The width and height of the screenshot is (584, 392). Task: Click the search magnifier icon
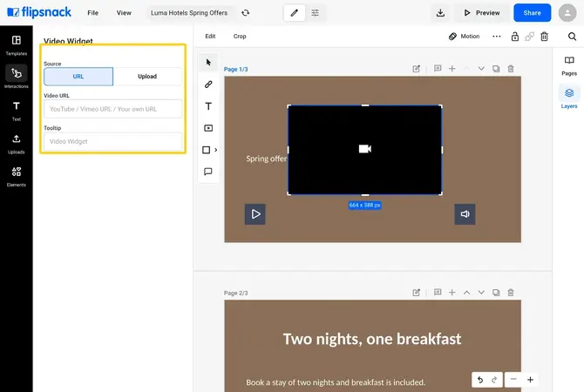pyautogui.click(x=572, y=36)
